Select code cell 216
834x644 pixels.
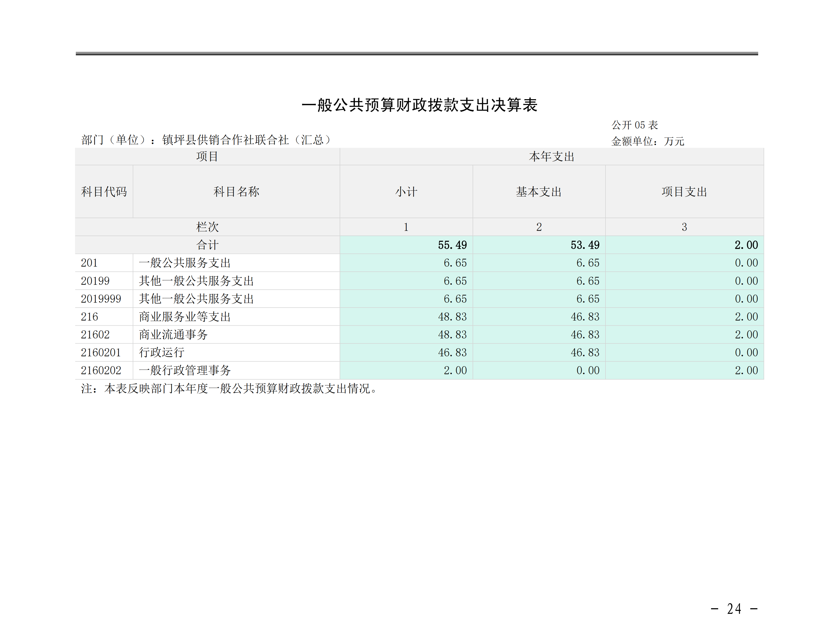(x=104, y=317)
